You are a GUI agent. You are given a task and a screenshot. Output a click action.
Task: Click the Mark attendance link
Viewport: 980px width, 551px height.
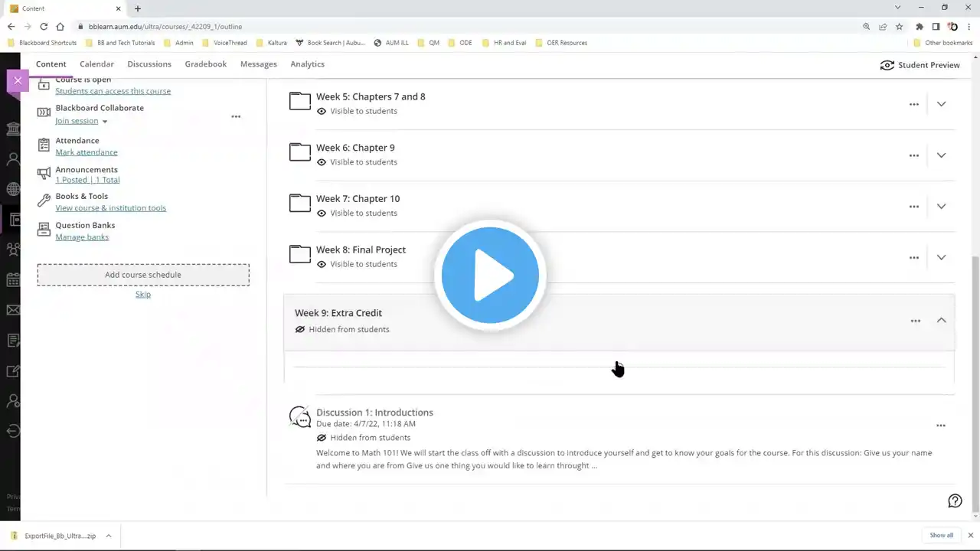(87, 152)
